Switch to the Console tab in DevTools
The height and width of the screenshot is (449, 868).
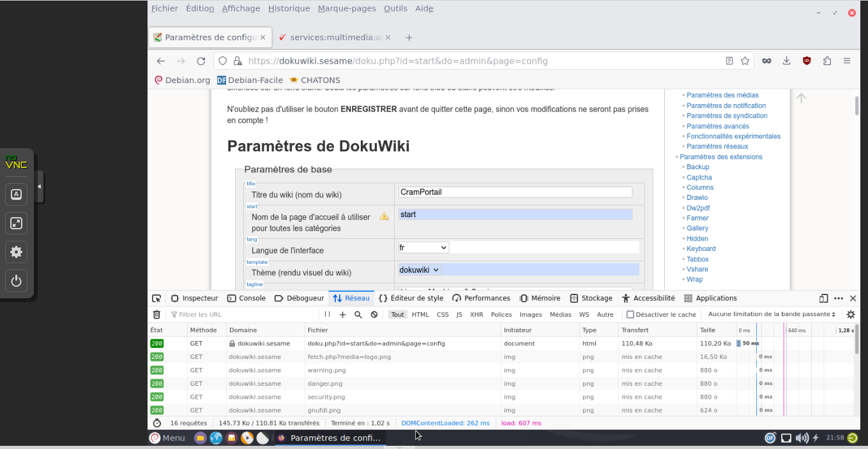click(247, 298)
